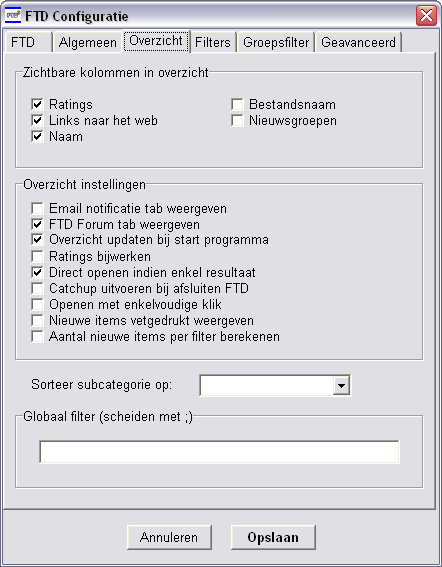Uncheck the Ratings column checkbox

pos(37,105)
